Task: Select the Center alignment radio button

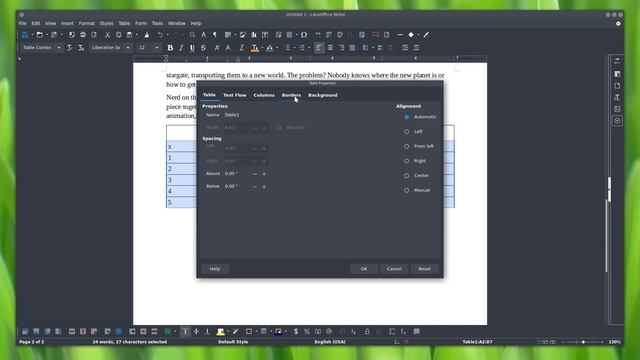Action: [x=407, y=176]
